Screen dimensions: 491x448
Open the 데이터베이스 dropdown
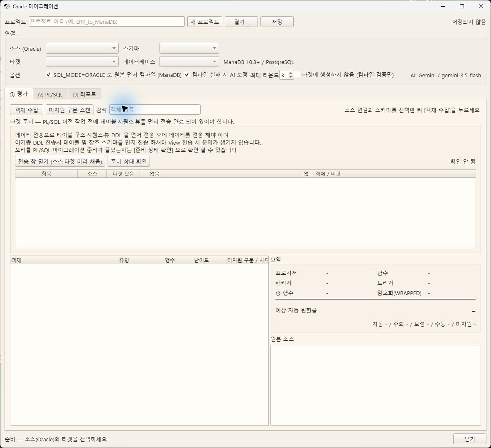click(189, 62)
